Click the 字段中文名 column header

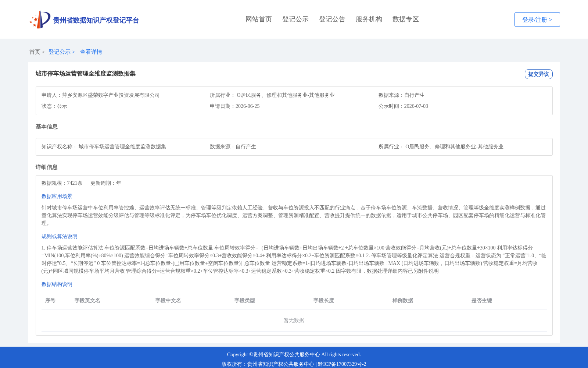pyautogui.click(x=168, y=300)
